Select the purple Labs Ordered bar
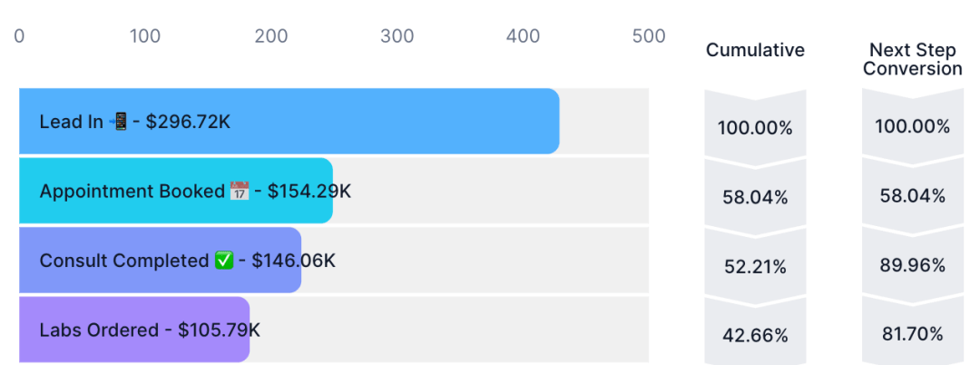The width and height of the screenshot is (980, 365). click(134, 330)
